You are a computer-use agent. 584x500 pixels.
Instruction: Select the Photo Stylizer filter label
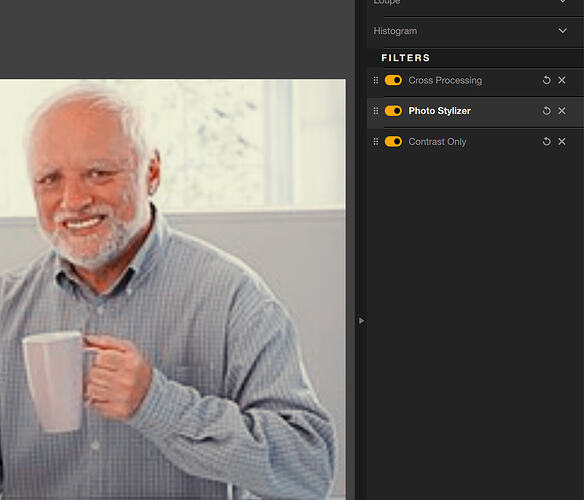click(439, 111)
